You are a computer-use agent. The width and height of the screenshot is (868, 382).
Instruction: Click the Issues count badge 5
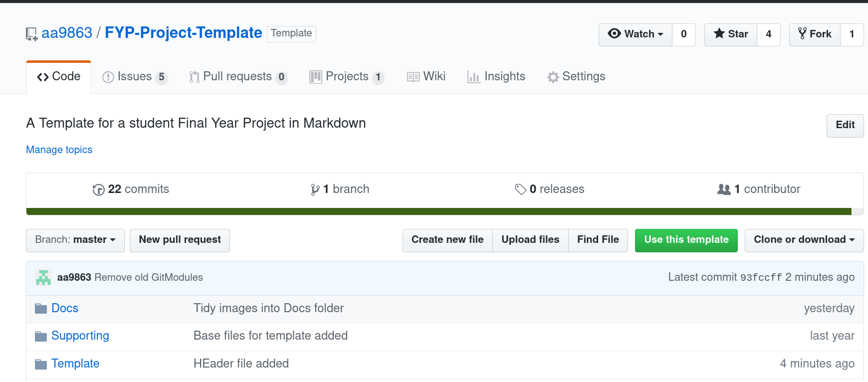click(x=161, y=77)
